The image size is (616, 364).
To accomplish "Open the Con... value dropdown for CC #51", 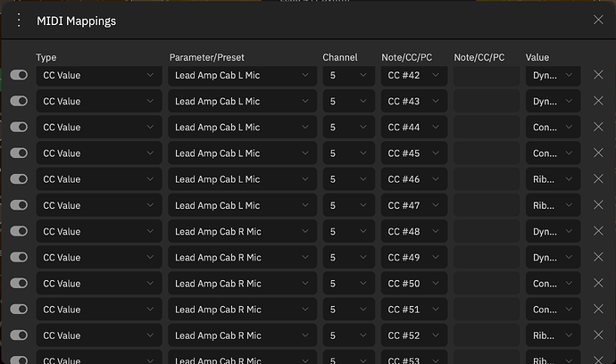I will point(554,309).
